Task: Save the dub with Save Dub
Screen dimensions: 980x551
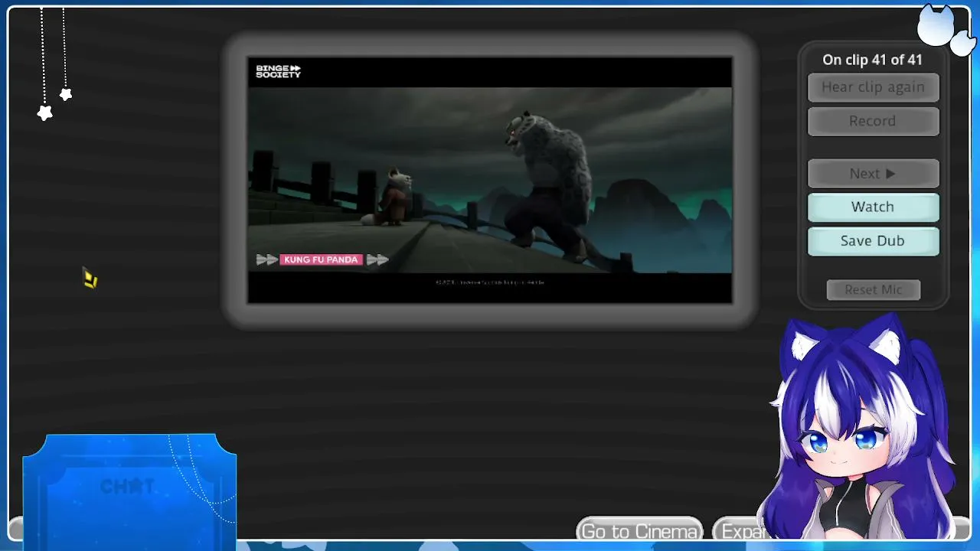Action: click(x=873, y=241)
